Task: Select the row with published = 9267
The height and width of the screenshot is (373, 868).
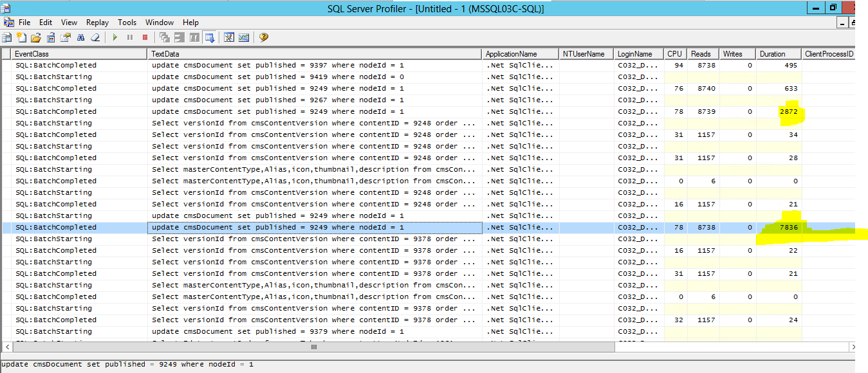Action: point(428,100)
